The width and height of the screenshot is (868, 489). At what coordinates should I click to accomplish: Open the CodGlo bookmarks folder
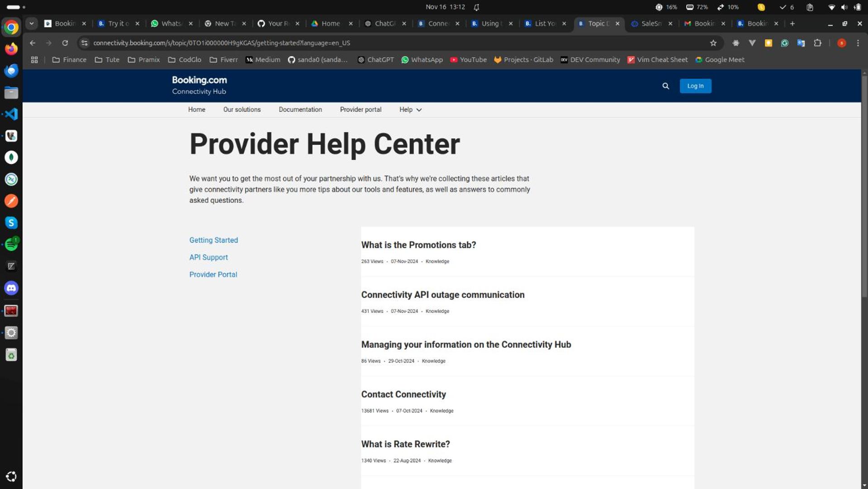pos(185,60)
